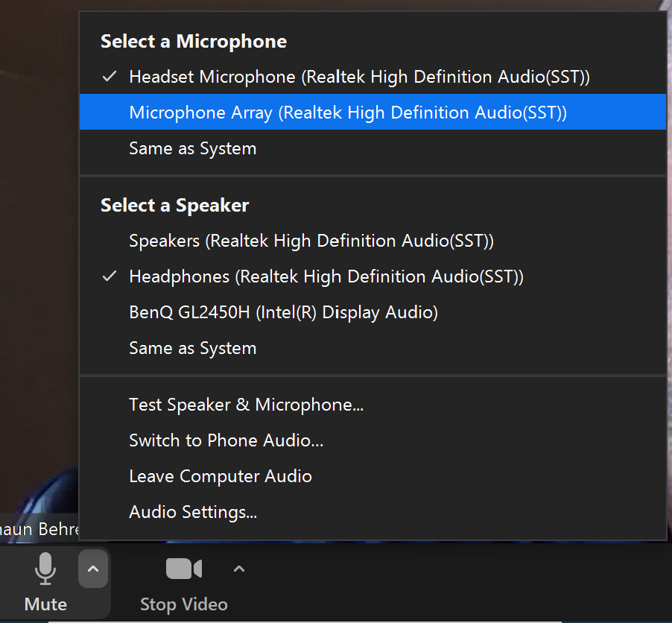Click Leave Computer Audio

tap(220, 476)
